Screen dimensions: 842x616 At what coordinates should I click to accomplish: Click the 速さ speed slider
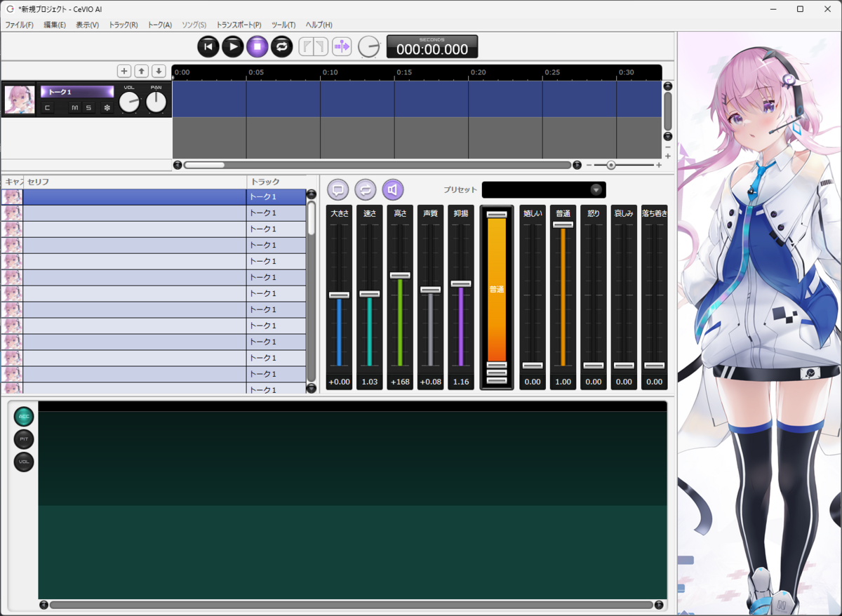pos(369,294)
